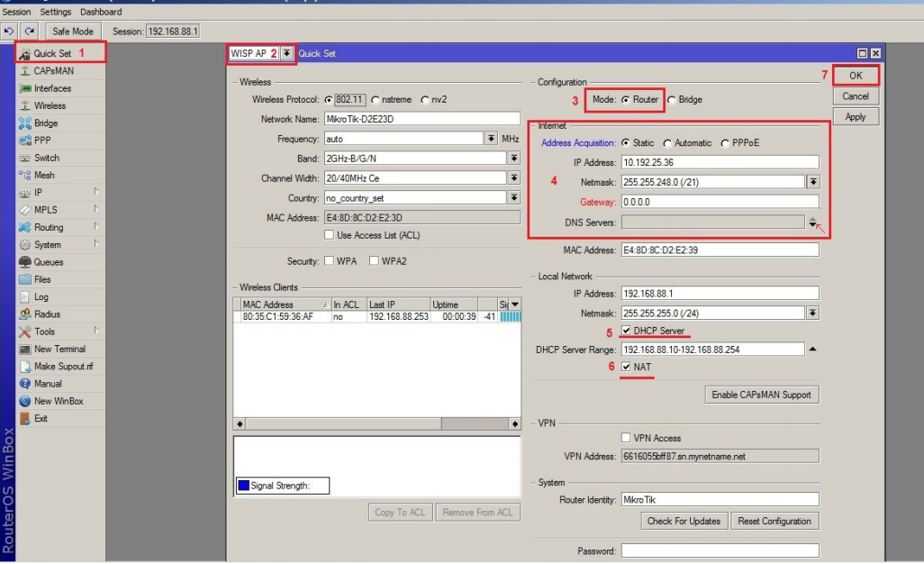Image resolution: width=924 pixels, height=564 pixels.
Task: Open Queues in the sidebar
Action: pyautogui.click(x=60, y=261)
